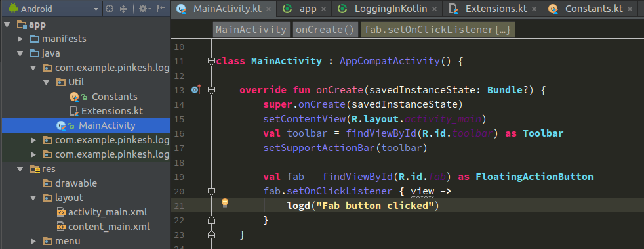Open activity_main.xml from layout folder

click(x=107, y=212)
